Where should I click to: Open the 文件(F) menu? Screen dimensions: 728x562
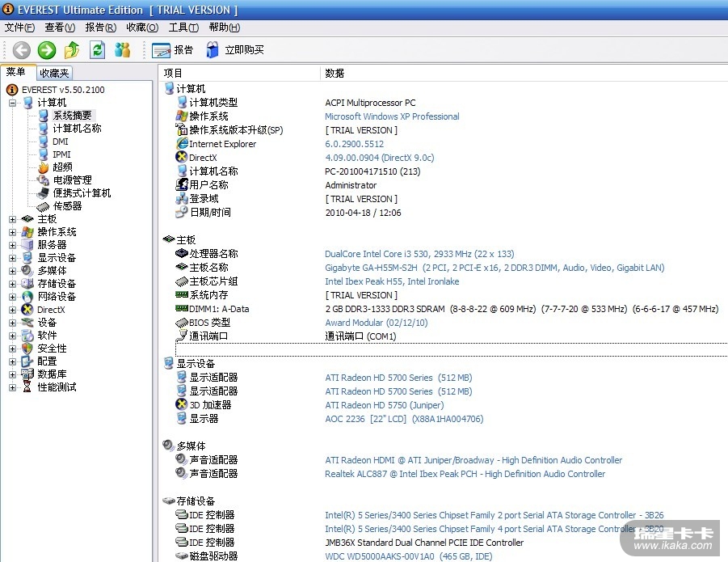(19, 27)
